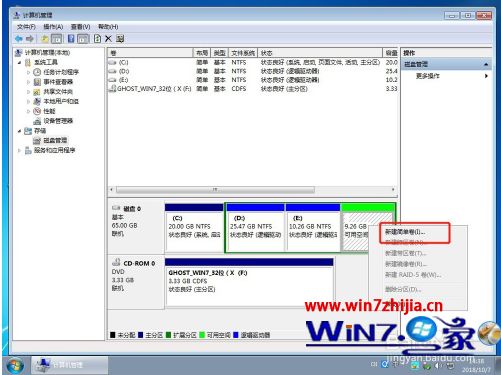Click the black X delete toolbar icon

[108, 39]
